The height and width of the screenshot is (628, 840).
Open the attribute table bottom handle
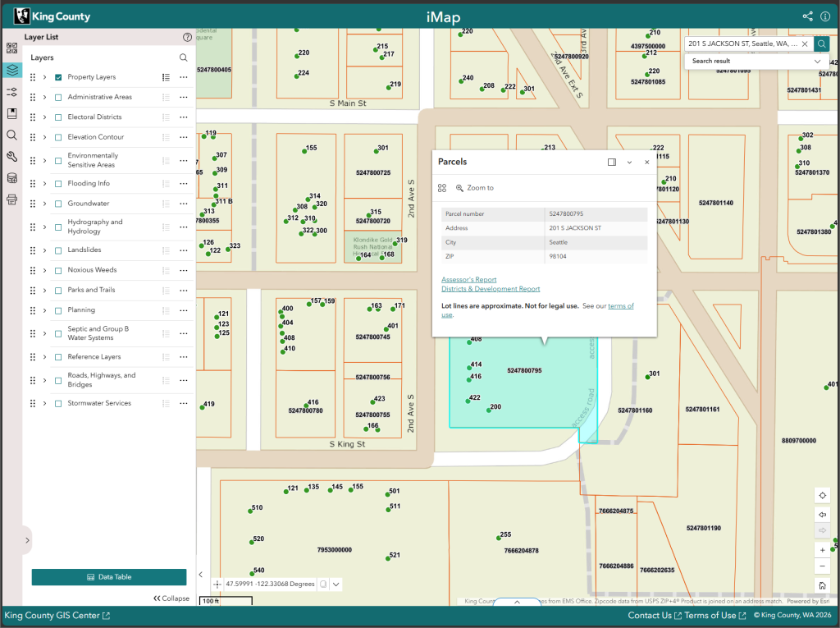tap(517, 602)
